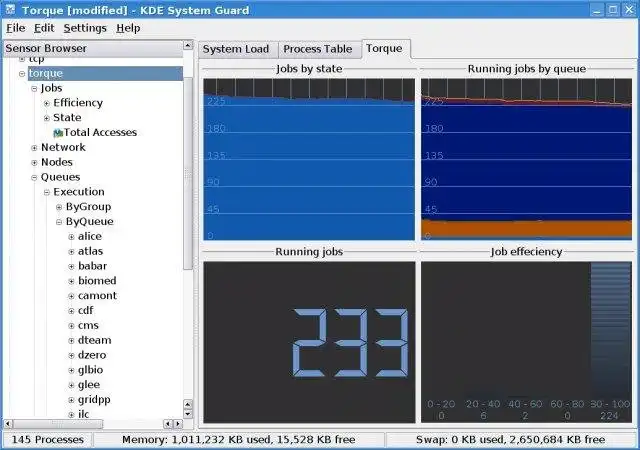This screenshot has height=450, width=640.
Task: Expand the camont queue node
Action: pyautogui.click(x=71, y=296)
